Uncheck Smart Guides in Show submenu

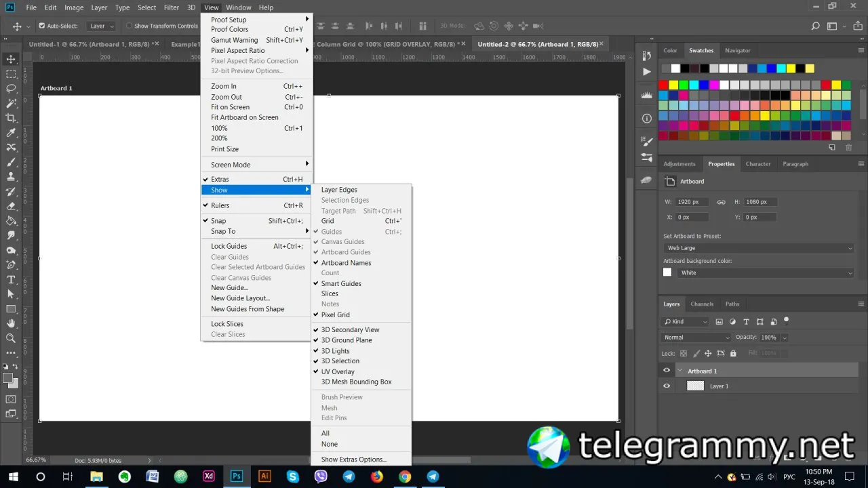(341, 283)
